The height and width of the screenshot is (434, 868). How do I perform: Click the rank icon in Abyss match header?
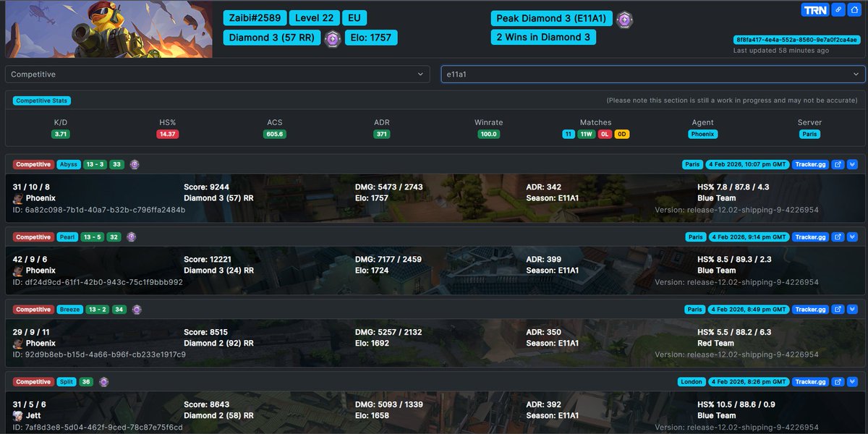click(x=135, y=165)
